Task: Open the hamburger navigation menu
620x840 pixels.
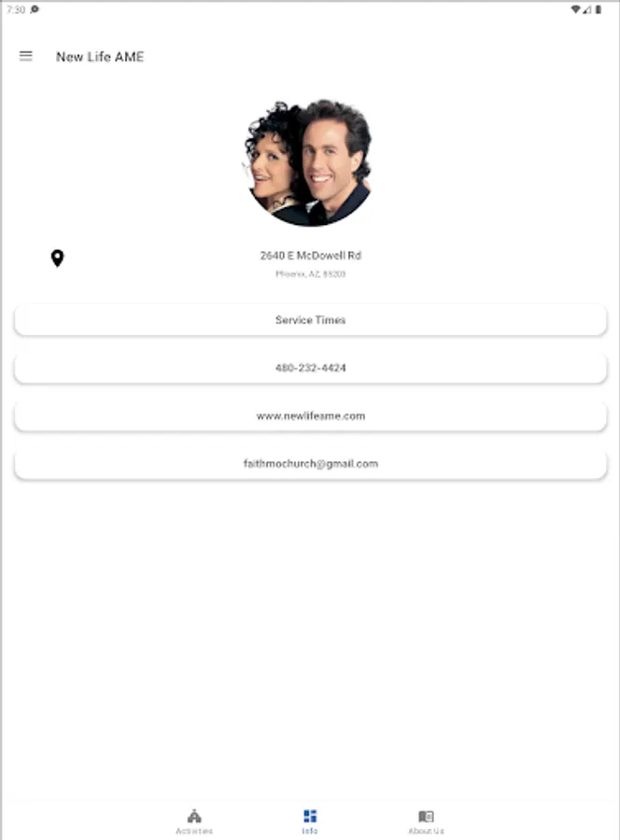Action: pos(26,56)
